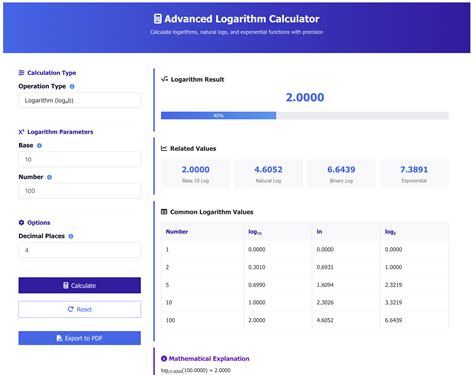The image size is (474, 375).
Task: Click the Mathematical Explanation info icon
Action: click(x=164, y=359)
